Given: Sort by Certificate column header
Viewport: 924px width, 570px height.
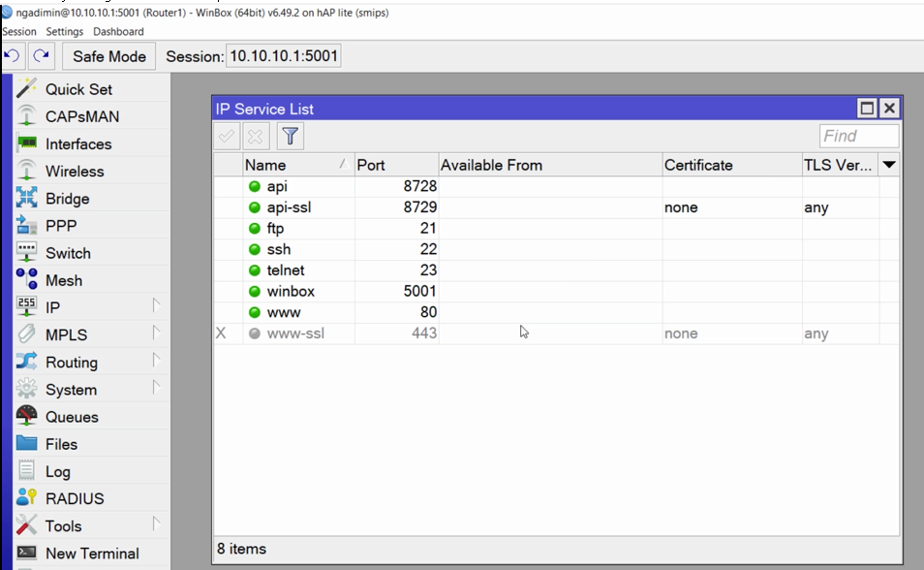Looking at the screenshot, I should click(x=732, y=165).
